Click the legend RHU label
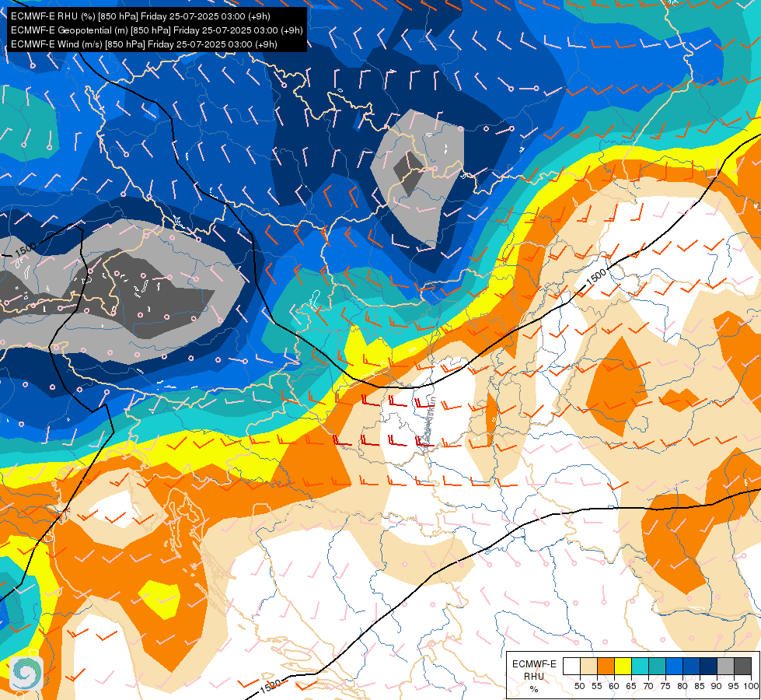Viewport: 761px width, 700px height. (534, 677)
